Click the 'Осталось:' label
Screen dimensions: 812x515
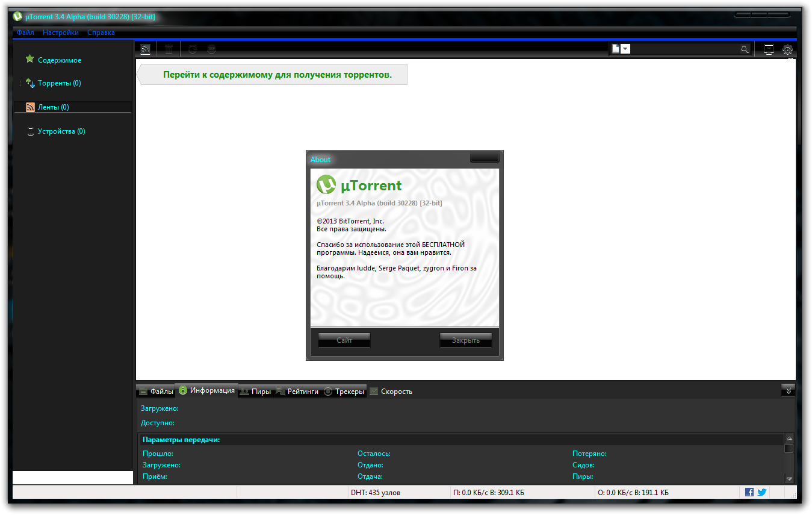[374, 454]
